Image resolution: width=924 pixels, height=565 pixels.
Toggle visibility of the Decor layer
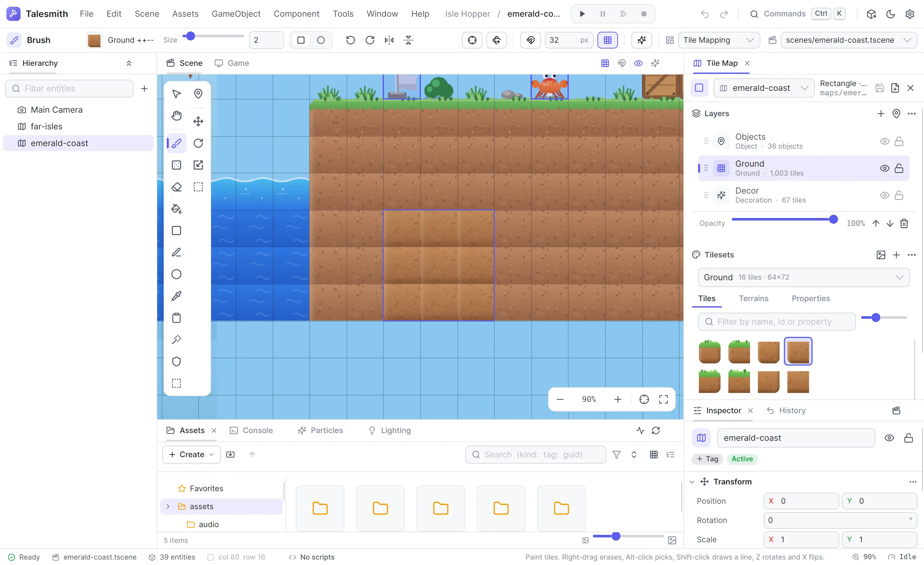coord(885,196)
